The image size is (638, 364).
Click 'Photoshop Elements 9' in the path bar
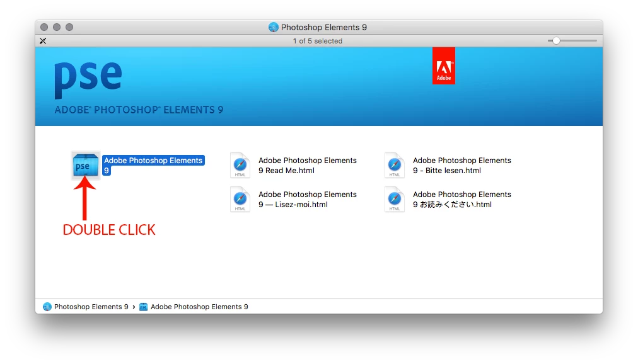click(91, 307)
